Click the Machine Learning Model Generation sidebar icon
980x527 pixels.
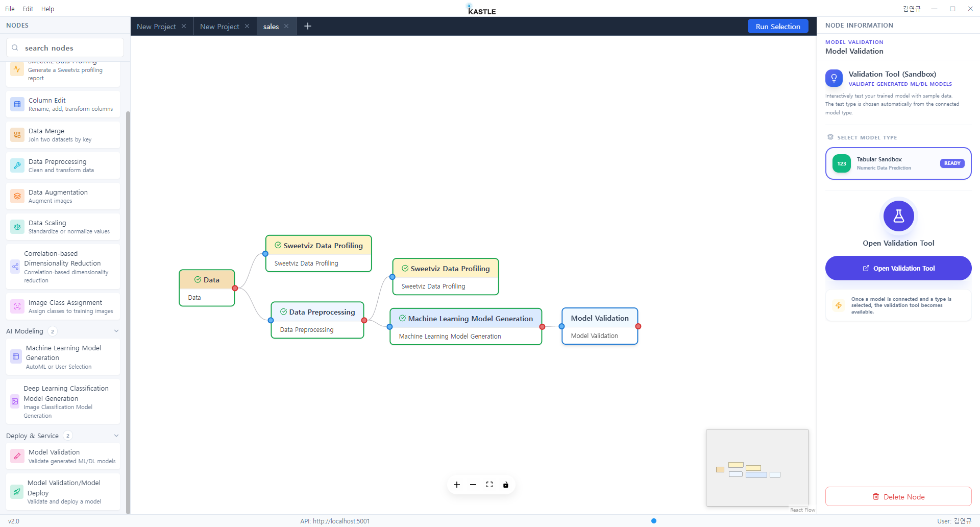[x=16, y=356]
